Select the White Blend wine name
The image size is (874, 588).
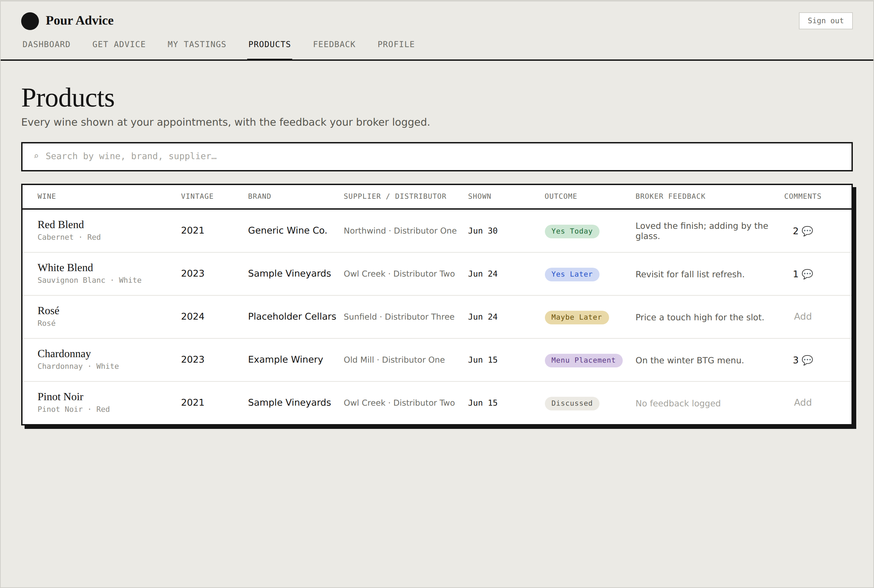(x=65, y=268)
